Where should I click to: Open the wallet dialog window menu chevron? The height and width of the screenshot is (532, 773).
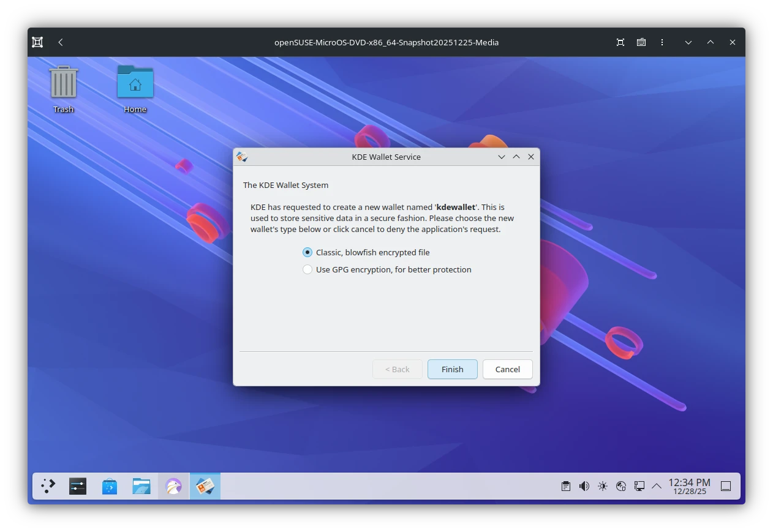point(501,157)
